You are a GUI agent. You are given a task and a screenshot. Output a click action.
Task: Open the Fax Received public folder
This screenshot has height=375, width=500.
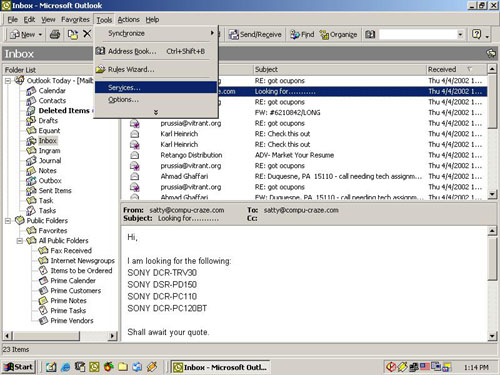(x=71, y=251)
